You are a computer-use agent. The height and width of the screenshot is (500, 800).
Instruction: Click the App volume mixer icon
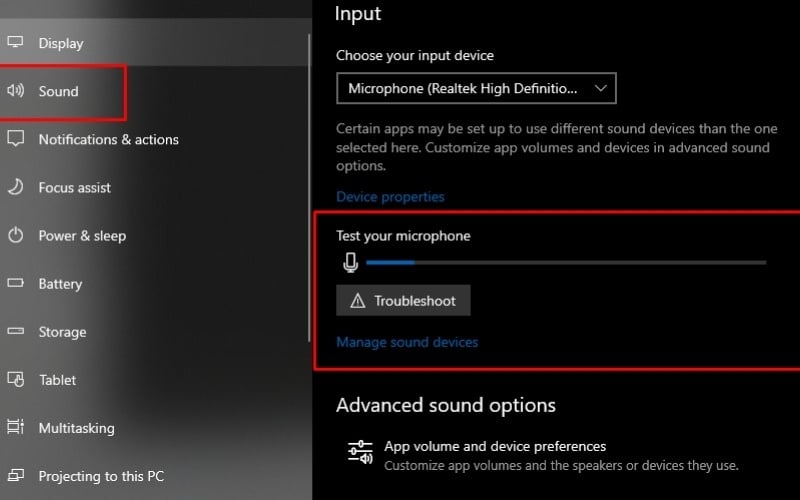(360, 453)
